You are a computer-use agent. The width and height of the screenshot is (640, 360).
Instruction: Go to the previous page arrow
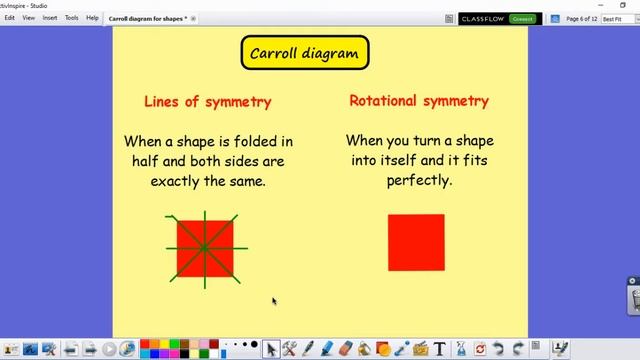pos(71,349)
